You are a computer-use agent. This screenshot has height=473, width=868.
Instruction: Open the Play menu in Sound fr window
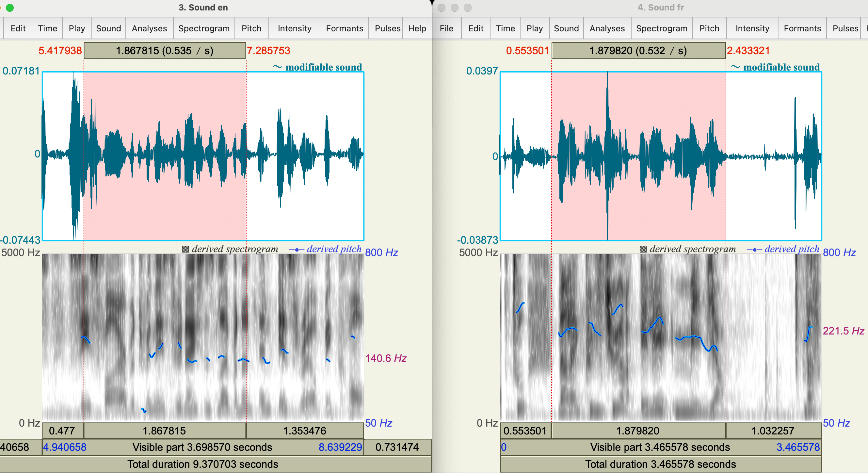[535, 28]
